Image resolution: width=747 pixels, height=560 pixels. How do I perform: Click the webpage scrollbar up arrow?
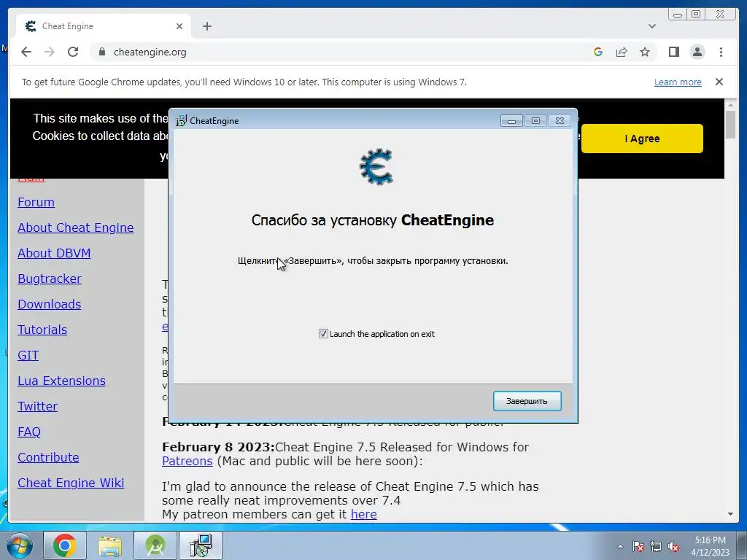(x=730, y=104)
